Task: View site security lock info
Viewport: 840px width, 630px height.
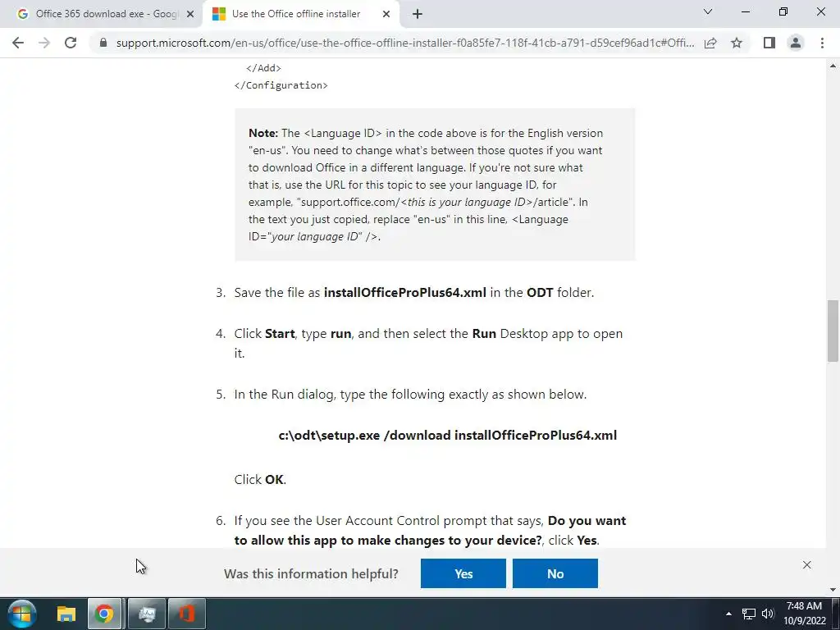Action: (103, 43)
